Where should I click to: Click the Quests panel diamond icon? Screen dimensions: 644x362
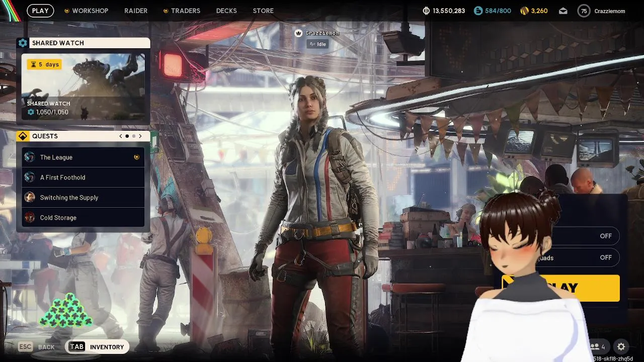(x=23, y=136)
